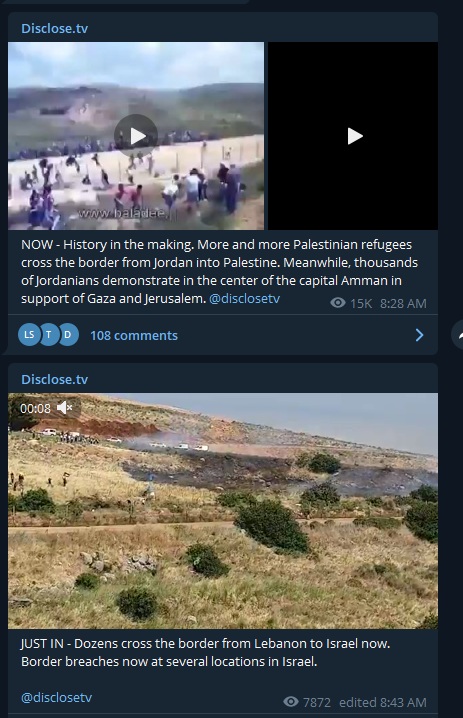Click the D commenter avatar

point(68,335)
